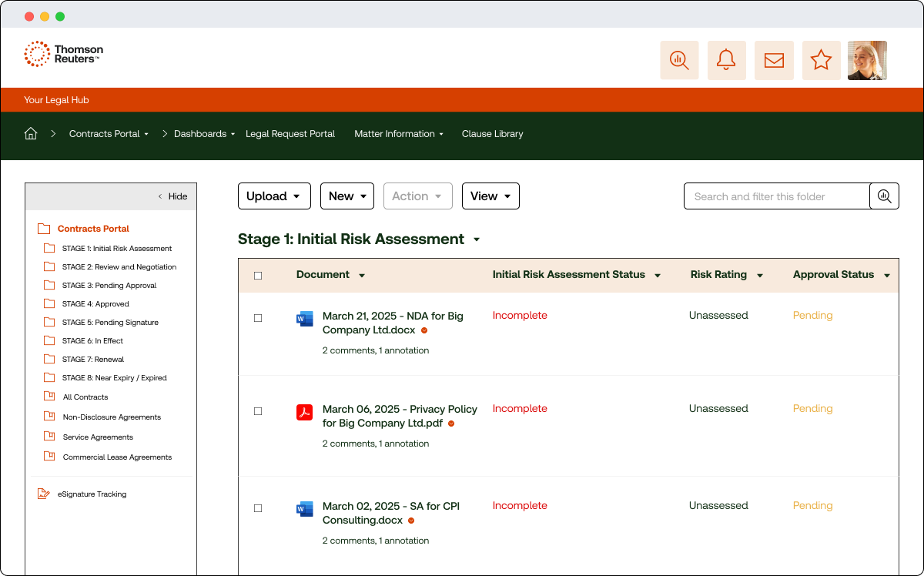The width and height of the screenshot is (924, 576).
Task: Click the folder search magnifier button
Action: tap(884, 196)
